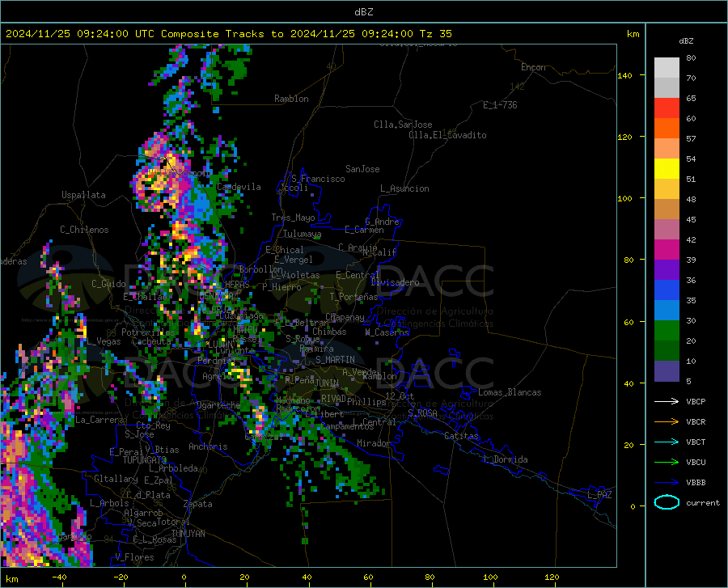728x588 pixels.
Task: Select the dark green 20-10 dBZ swatch
Action: 667,351
